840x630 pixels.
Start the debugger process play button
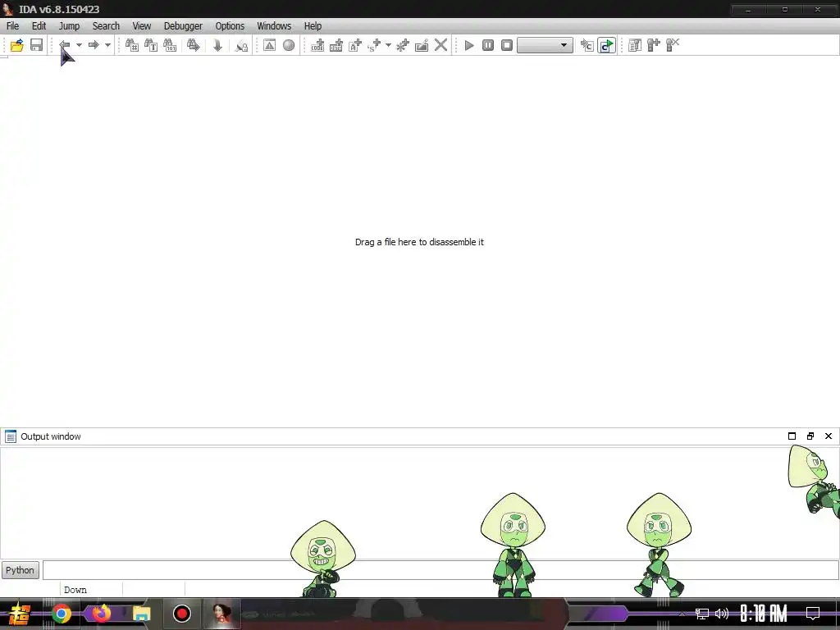[469, 46]
